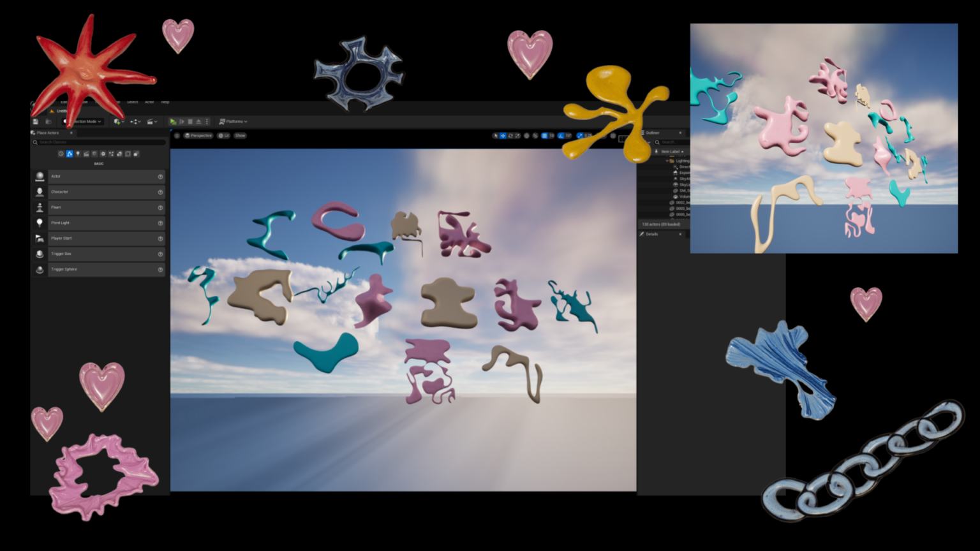Click the help icon on Trigger Box row
Viewport: 980px width, 551px height.
tap(160, 254)
